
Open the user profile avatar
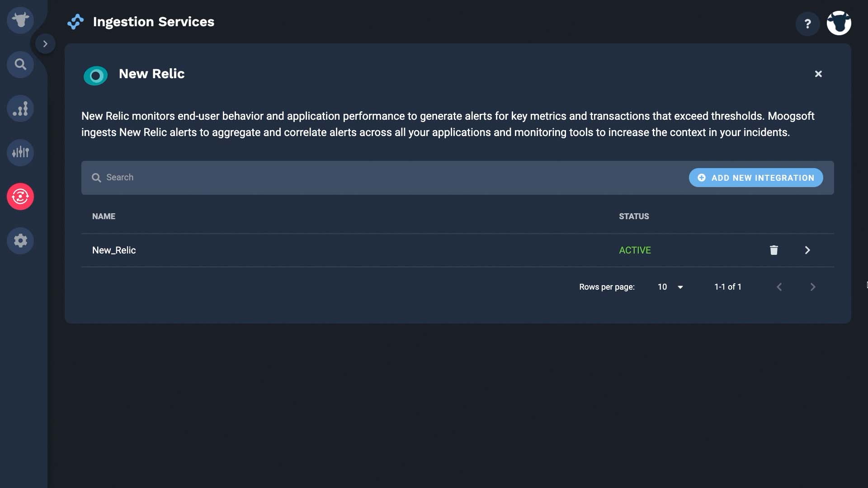pyautogui.click(x=839, y=23)
